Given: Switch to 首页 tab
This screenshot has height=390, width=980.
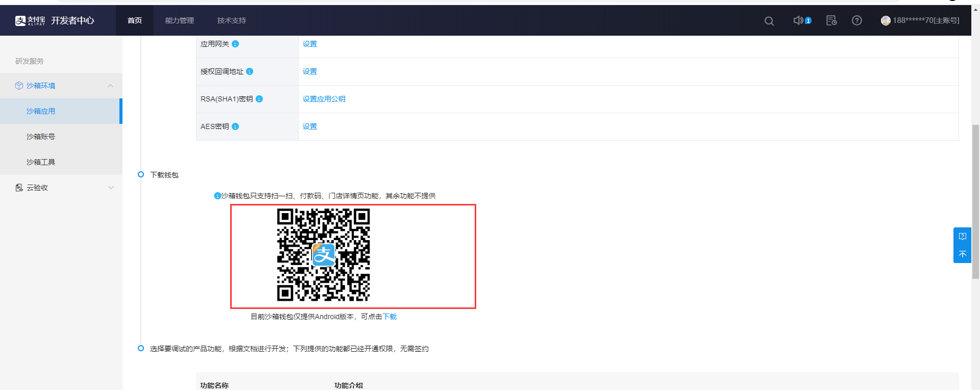Looking at the screenshot, I should [135, 20].
